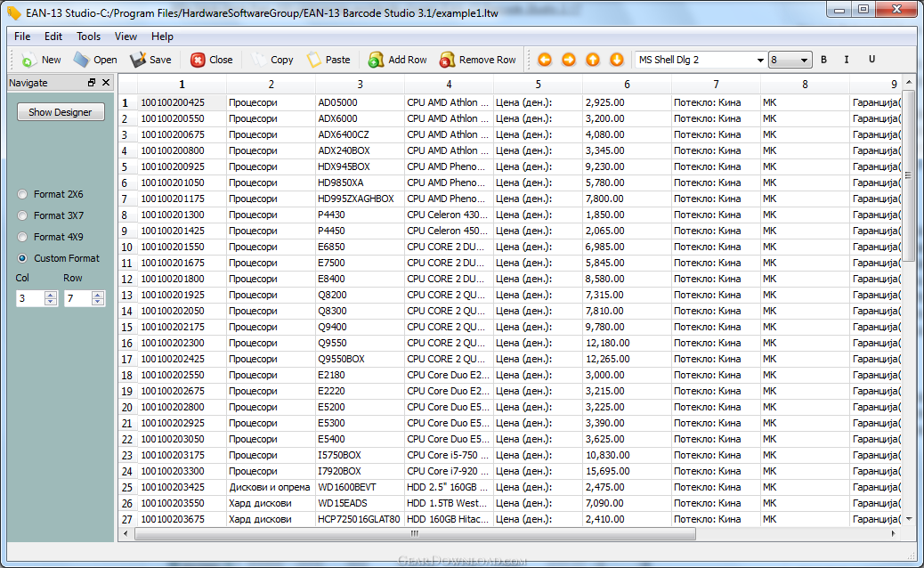Select Custom Format radio option
The height and width of the screenshot is (568, 924).
click(x=22, y=258)
